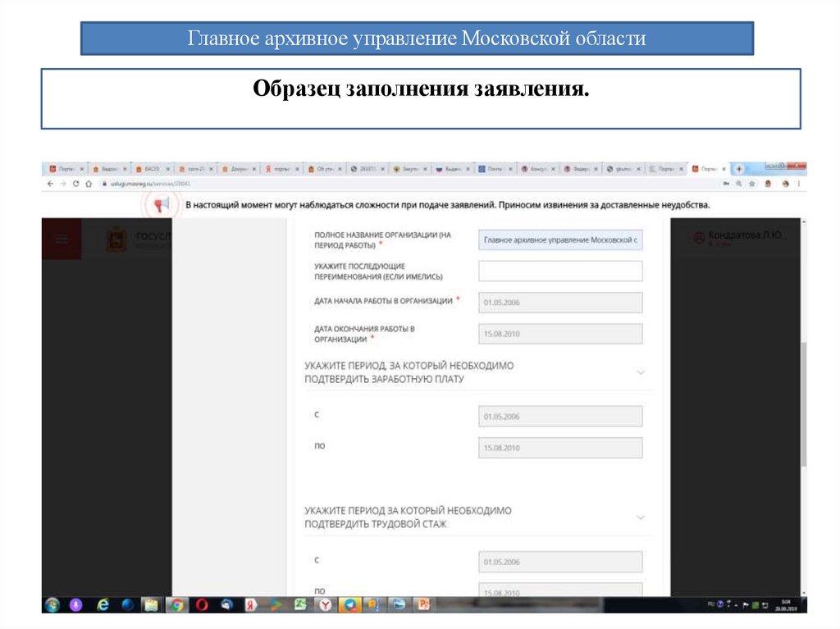Bookmark the page with the star icon

click(x=752, y=184)
